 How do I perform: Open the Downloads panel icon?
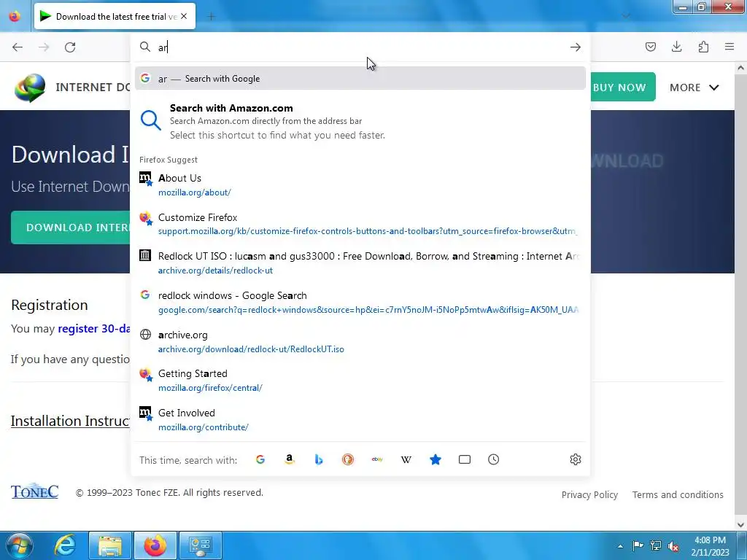(676, 47)
